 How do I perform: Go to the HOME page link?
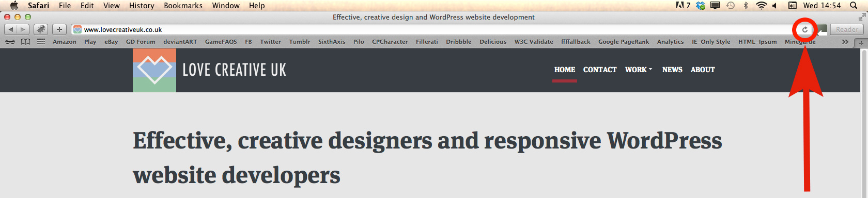click(565, 70)
